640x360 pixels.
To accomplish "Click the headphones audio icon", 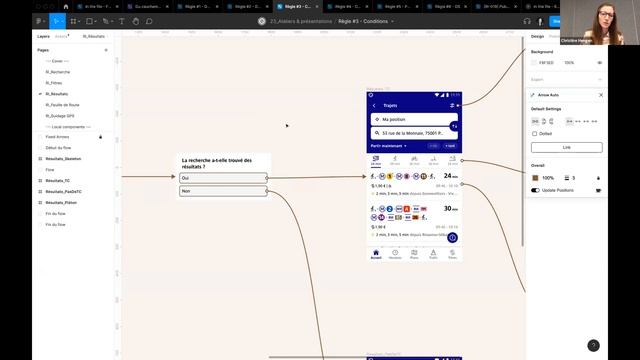I will 527,21.
